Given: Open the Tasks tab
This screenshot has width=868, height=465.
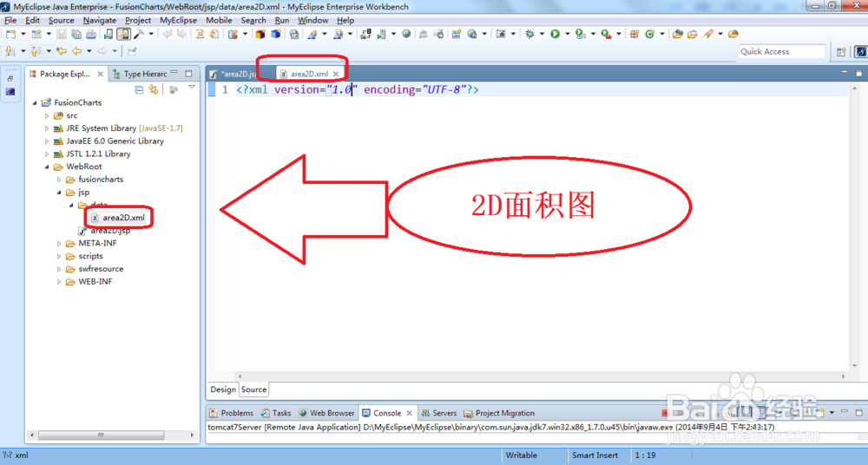Looking at the screenshot, I should 276,413.
